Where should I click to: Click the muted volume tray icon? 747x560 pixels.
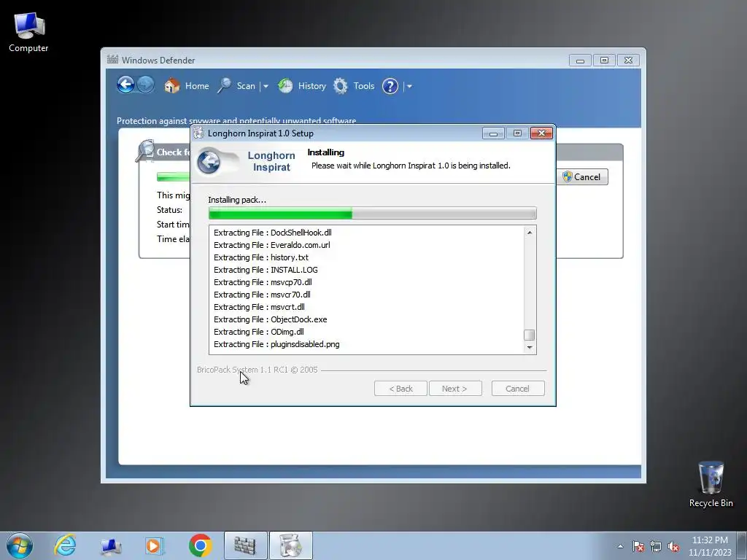pyautogui.click(x=673, y=547)
